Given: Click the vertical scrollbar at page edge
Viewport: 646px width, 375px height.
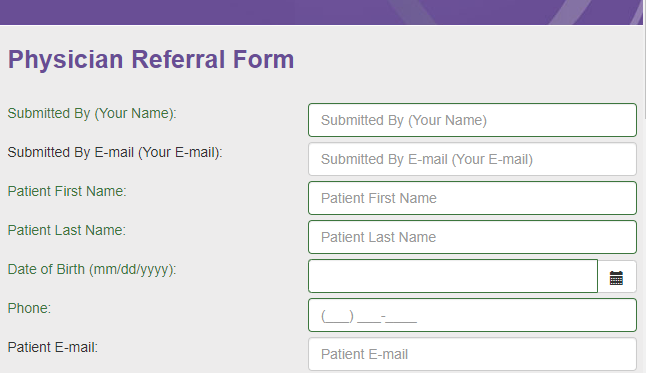Looking at the screenshot, I should coord(644,188).
